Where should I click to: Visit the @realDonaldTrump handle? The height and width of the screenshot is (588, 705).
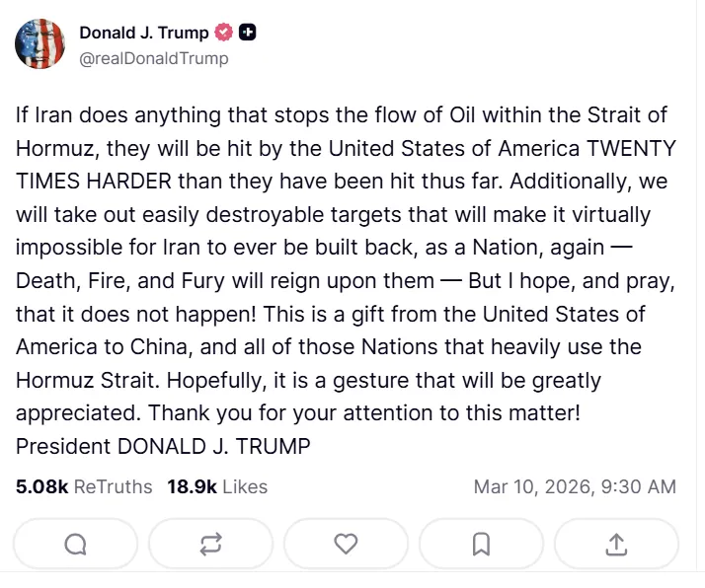coord(153,58)
